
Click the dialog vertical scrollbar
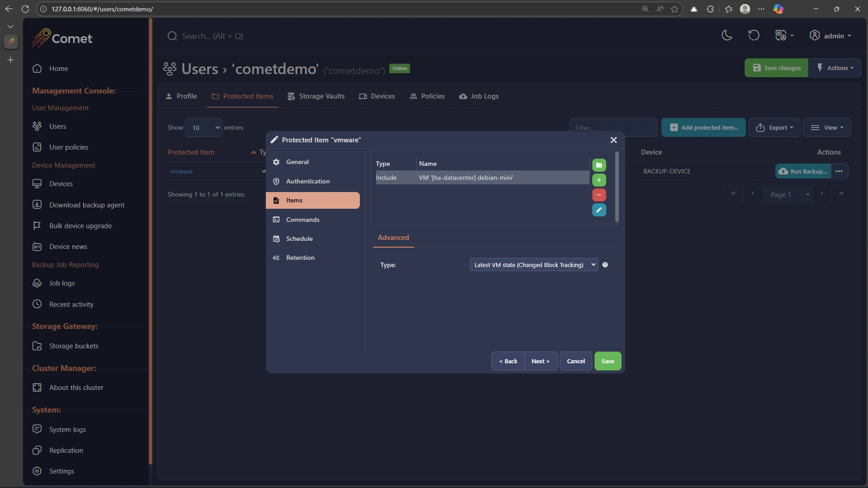coord(617,188)
